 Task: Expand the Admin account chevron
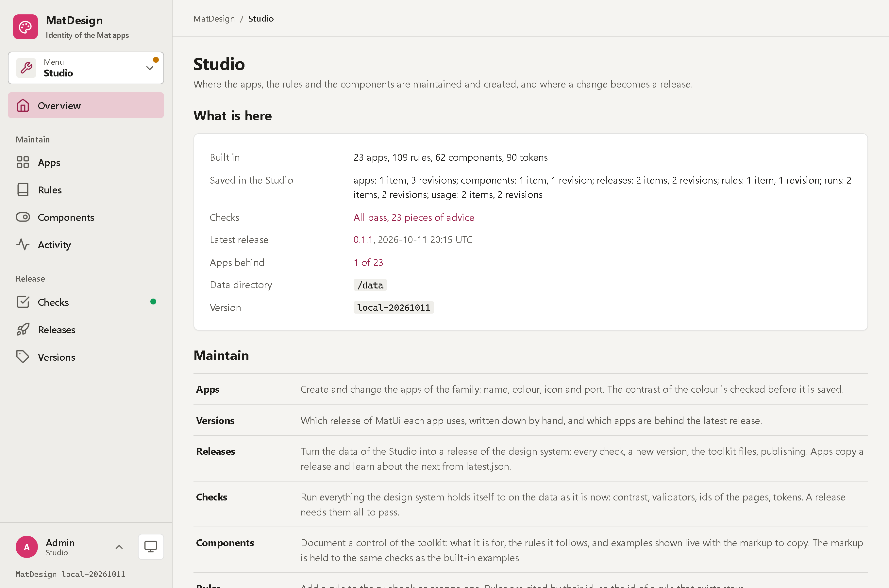point(119,547)
